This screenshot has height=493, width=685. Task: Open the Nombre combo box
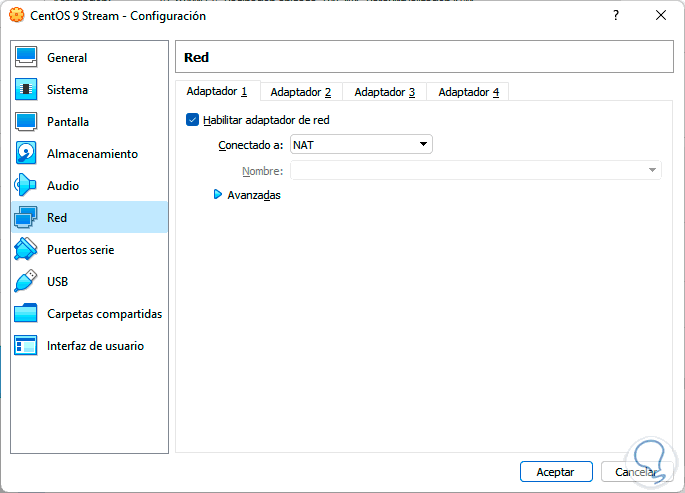click(475, 171)
